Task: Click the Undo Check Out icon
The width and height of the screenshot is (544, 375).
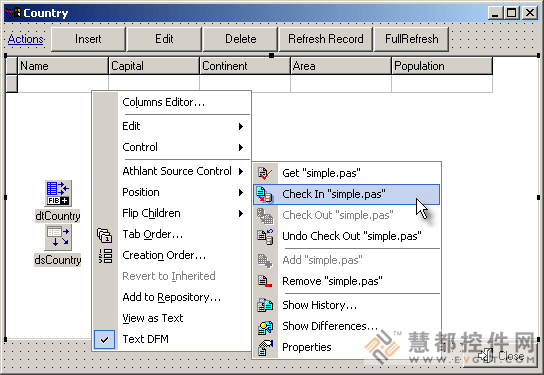Action: [x=265, y=236]
